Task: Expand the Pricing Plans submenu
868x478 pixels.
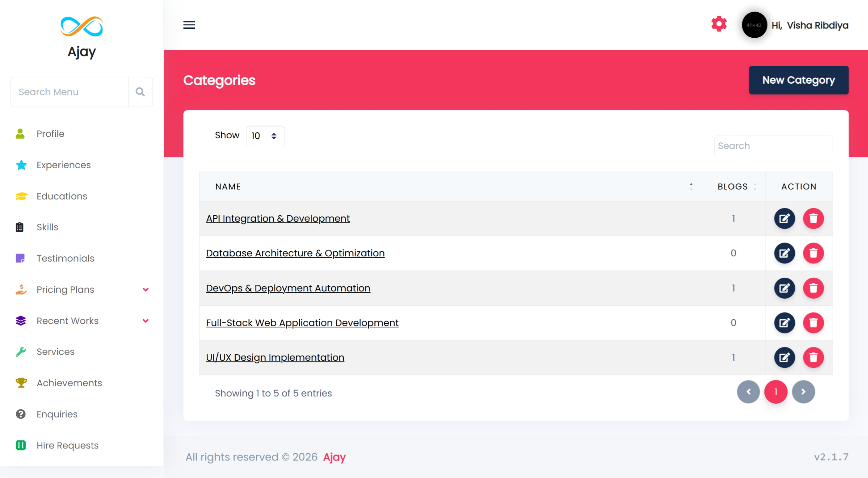Action: pos(146,290)
